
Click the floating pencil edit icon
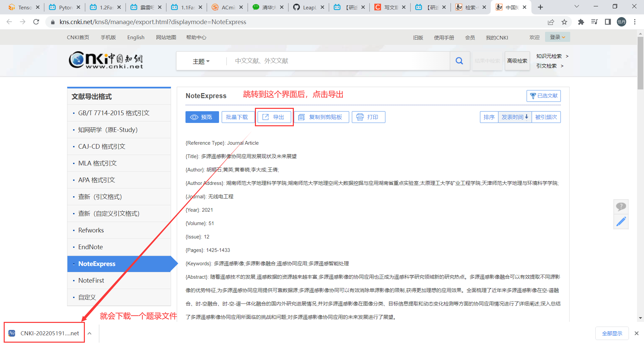(621, 221)
